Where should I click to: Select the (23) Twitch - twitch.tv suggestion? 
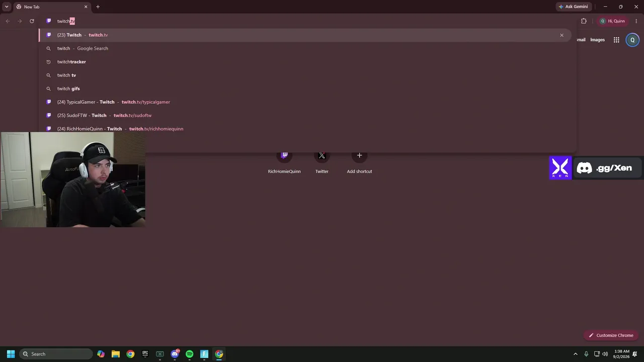305,35
